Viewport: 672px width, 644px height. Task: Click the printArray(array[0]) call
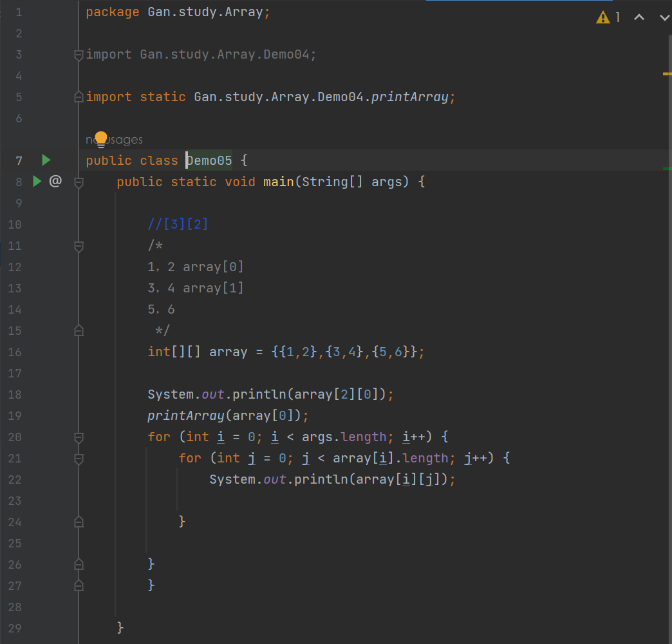tap(228, 415)
